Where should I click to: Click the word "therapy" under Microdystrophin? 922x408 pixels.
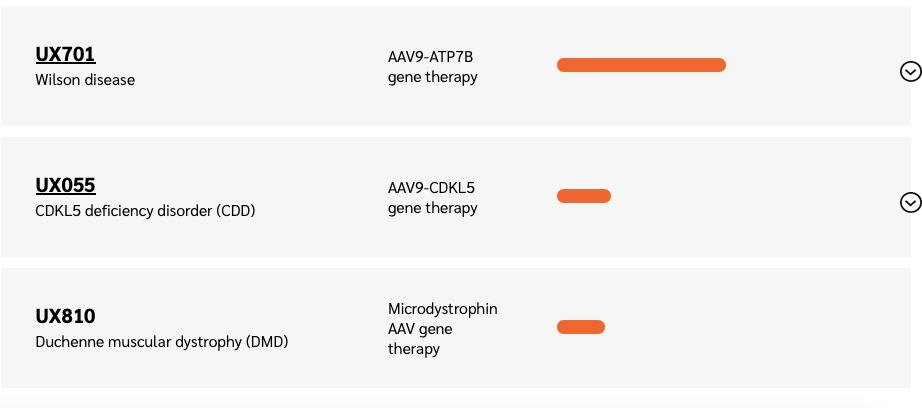[414, 349]
